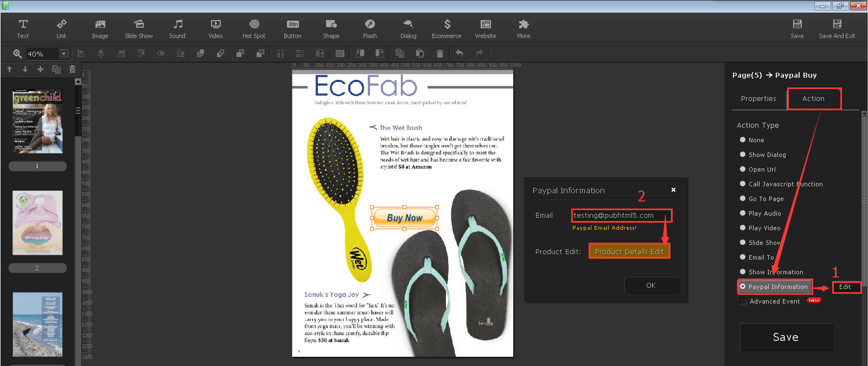
Task: Save the project from the top toolbar
Action: [797, 29]
